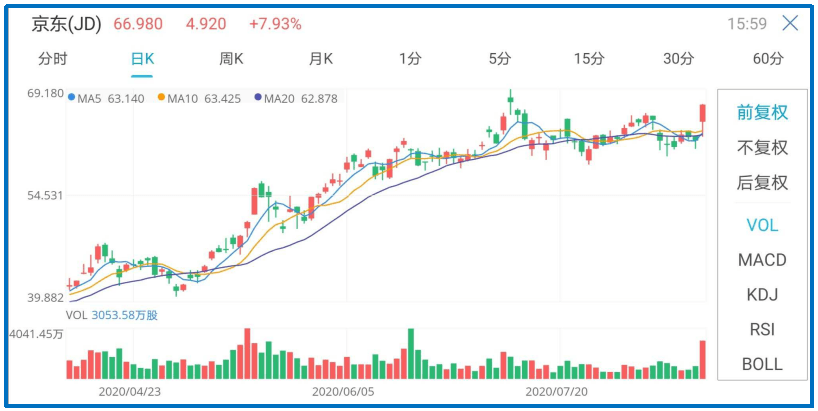Switch to 月K monthly chart
Image resolution: width=818 pixels, height=411 pixels.
click(320, 59)
